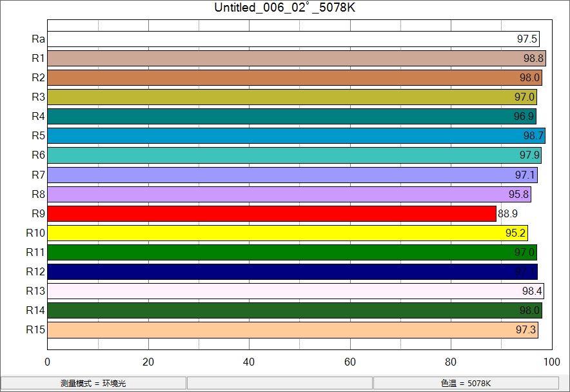Click the navy blue R12 bar
570x392 pixels.
292,271
